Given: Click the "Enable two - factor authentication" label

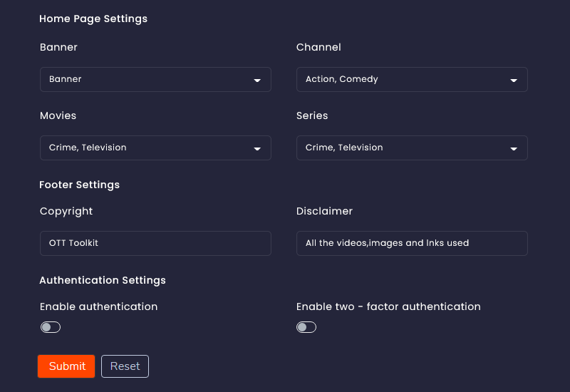Looking at the screenshot, I should pos(388,306).
